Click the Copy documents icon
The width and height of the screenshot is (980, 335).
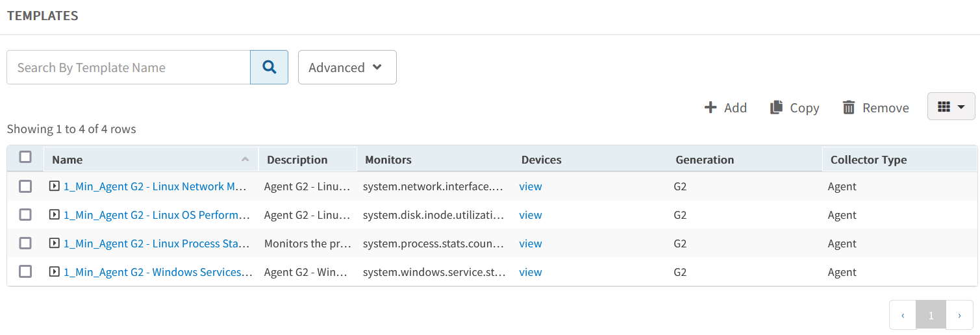pos(776,108)
